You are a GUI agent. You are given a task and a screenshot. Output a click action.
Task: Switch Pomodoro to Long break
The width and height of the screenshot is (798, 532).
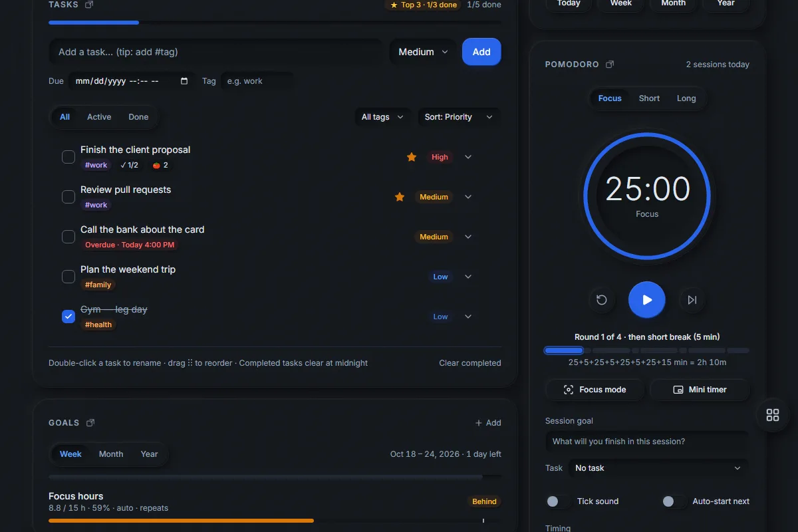point(686,98)
